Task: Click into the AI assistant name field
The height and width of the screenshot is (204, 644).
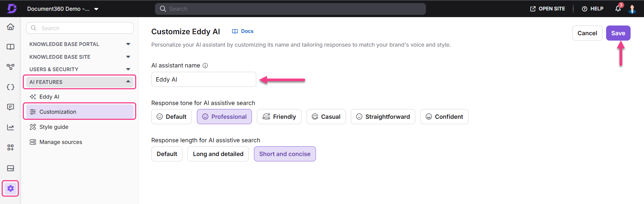Action: pos(204,80)
